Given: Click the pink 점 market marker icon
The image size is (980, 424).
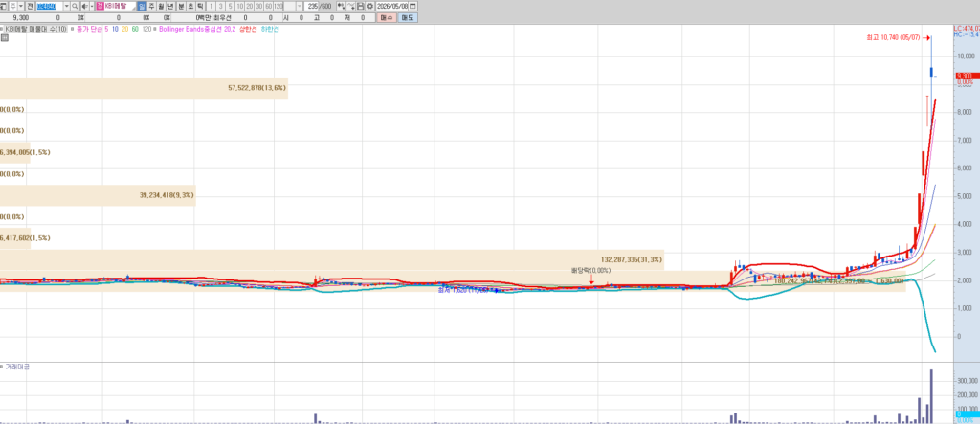Looking at the screenshot, I should 100,6.
